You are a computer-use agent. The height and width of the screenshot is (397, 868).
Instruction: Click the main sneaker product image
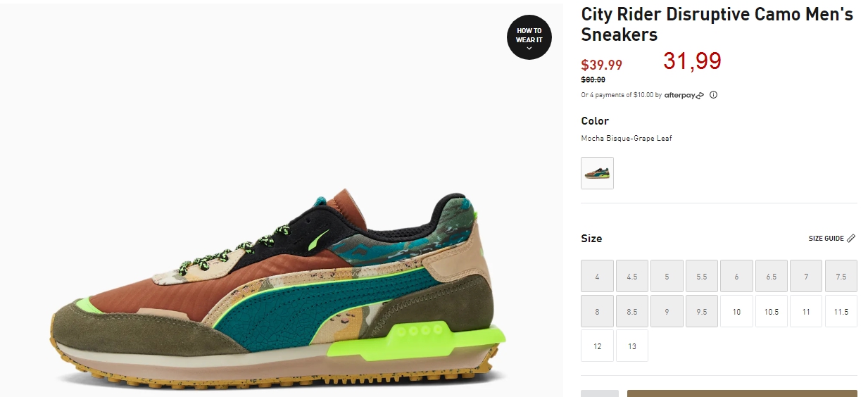tap(278, 290)
